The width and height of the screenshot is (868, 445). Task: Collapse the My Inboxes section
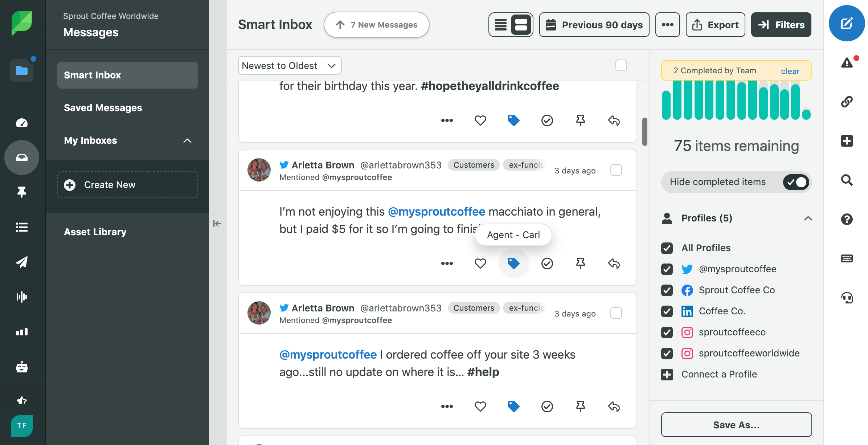187,140
